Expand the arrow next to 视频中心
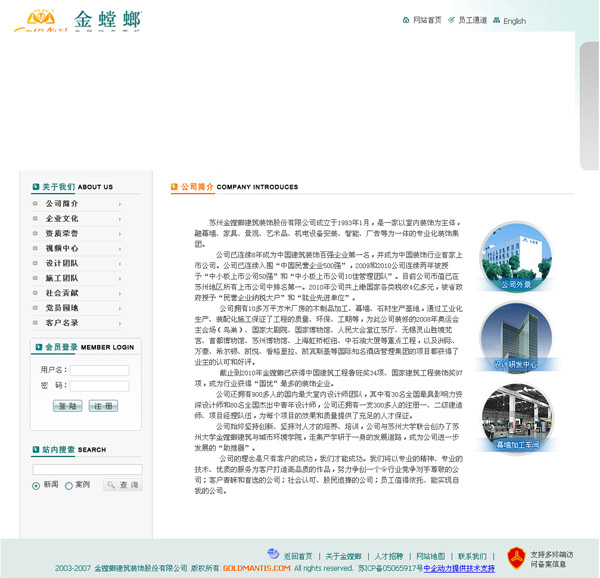 pos(120,248)
